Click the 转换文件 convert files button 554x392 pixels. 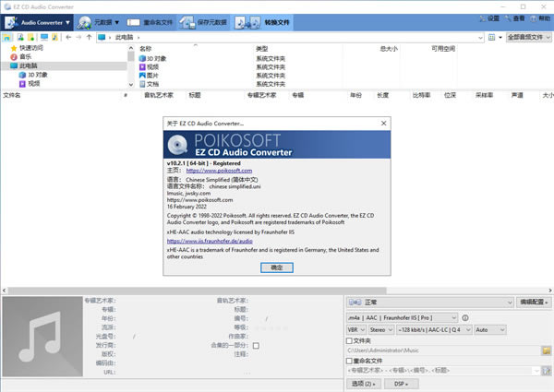(262, 22)
